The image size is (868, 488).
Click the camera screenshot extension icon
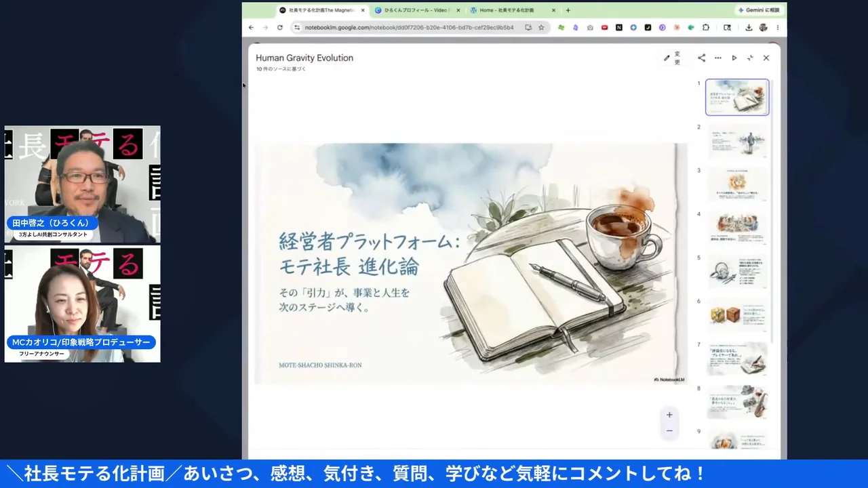click(x=590, y=28)
